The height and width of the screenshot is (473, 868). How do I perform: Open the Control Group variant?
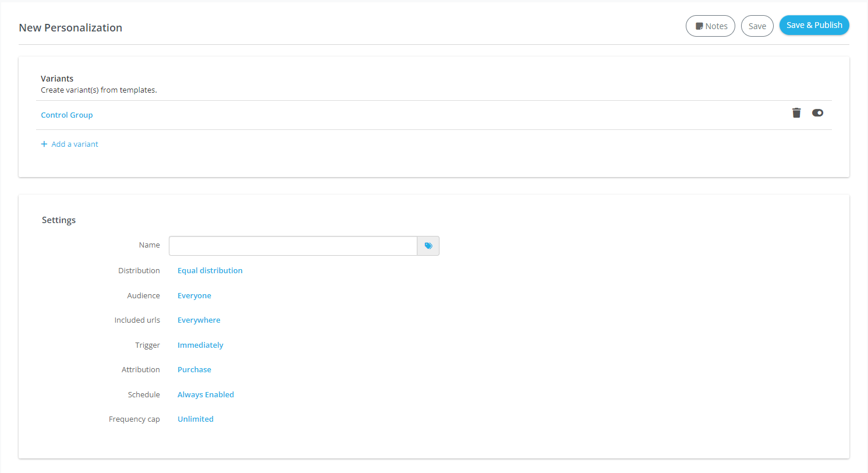point(67,115)
